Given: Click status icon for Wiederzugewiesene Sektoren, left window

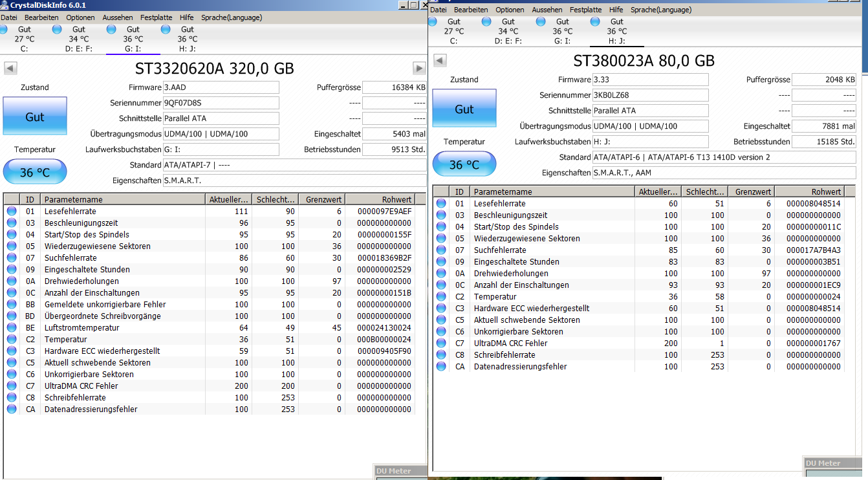Looking at the screenshot, I should pyautogui.click(x=12, y=246).
